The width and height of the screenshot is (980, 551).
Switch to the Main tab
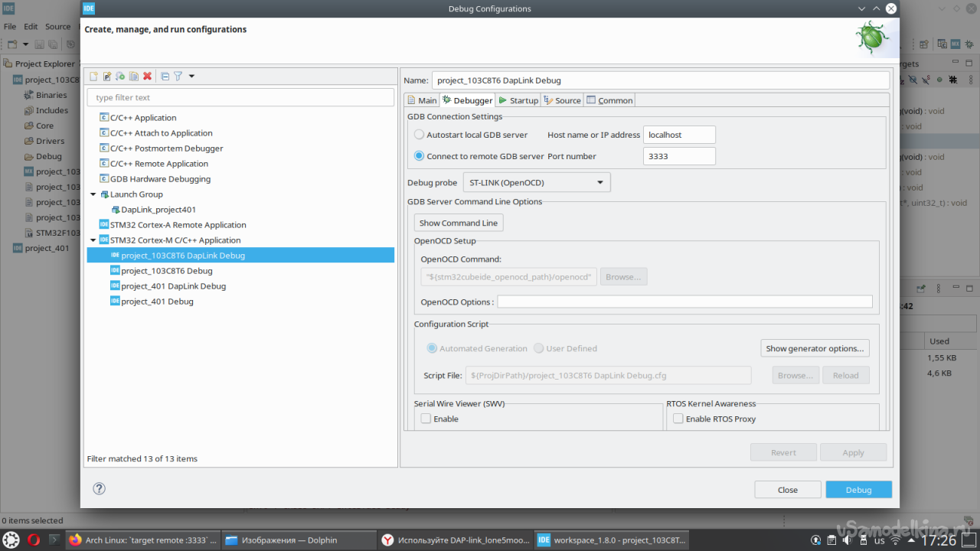[422, 100]
